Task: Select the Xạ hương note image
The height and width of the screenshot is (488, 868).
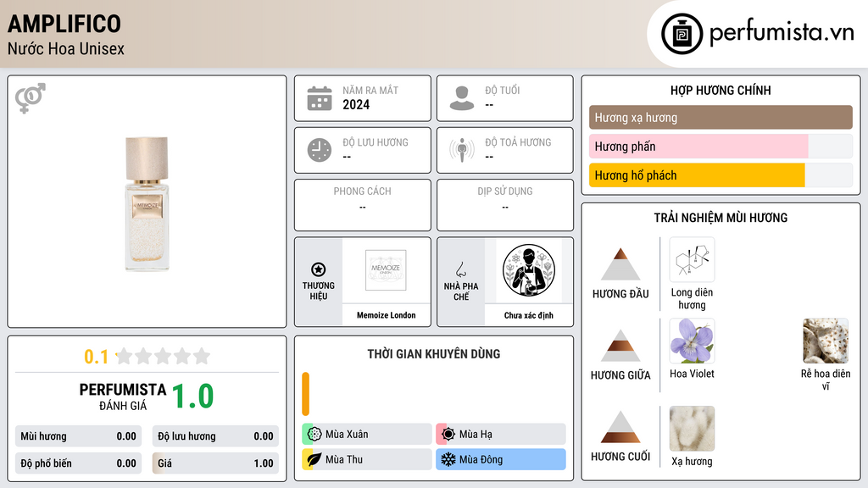Action: coord(692,429)
